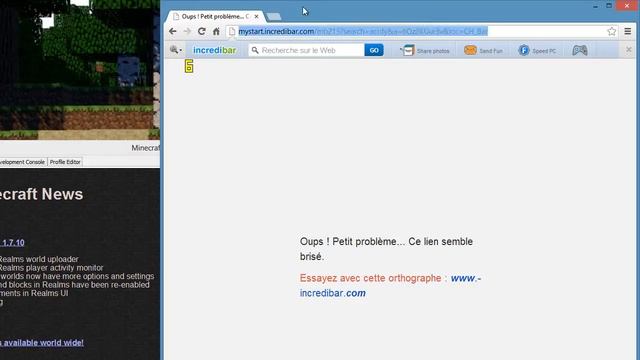Focus the Recherche sur le Web field

tap(307, 50)
